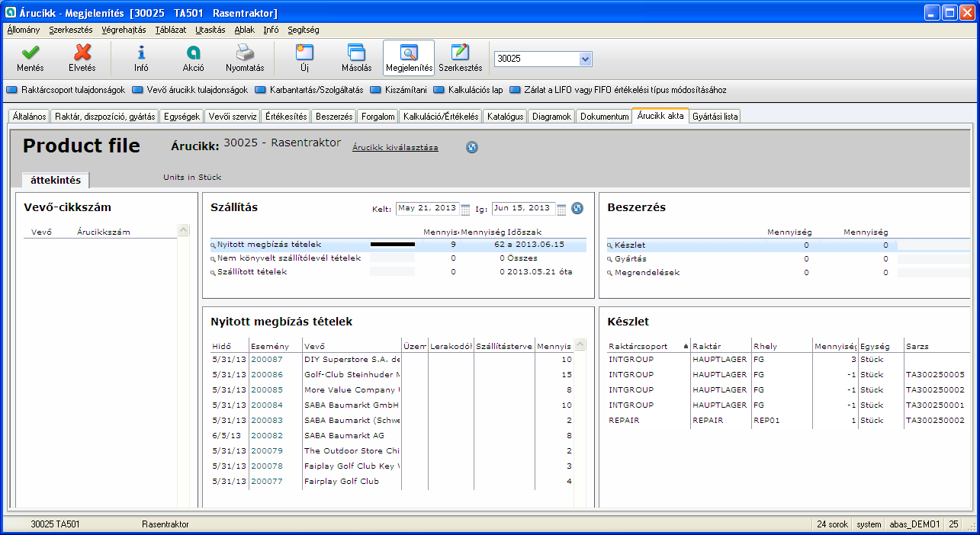980x535 pixels.
Task: Select the REP01 location cell
Action: pos(782,420)
